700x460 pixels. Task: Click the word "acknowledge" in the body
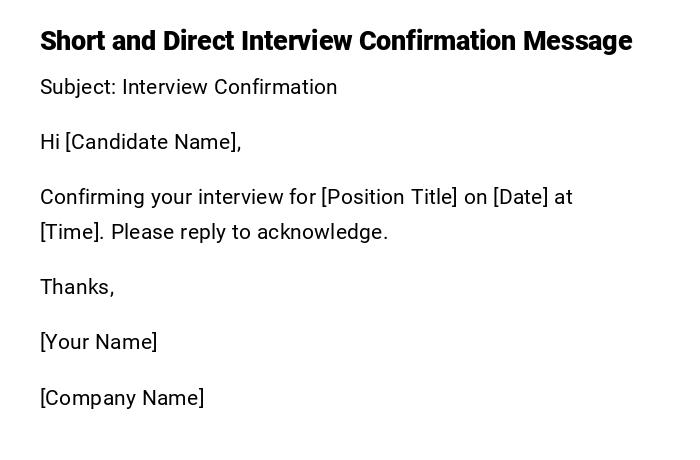pyautogui.click(x=320, y=232)
